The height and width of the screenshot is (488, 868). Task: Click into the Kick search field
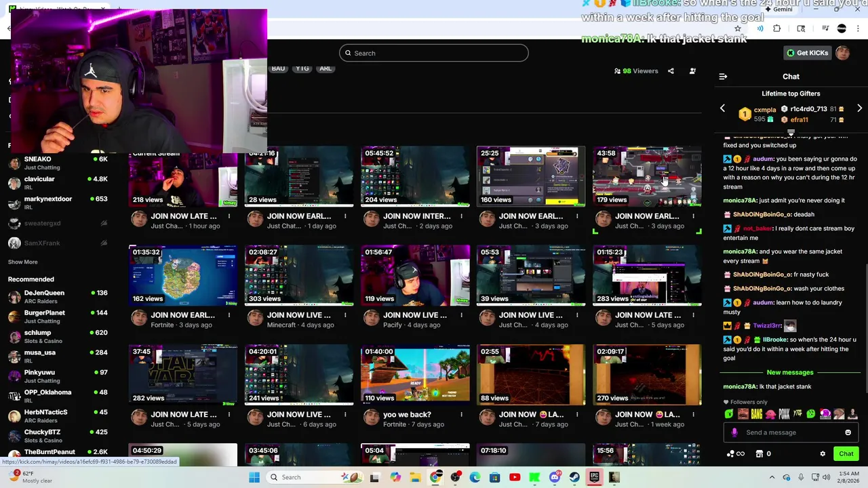click(x=434, y=53)
